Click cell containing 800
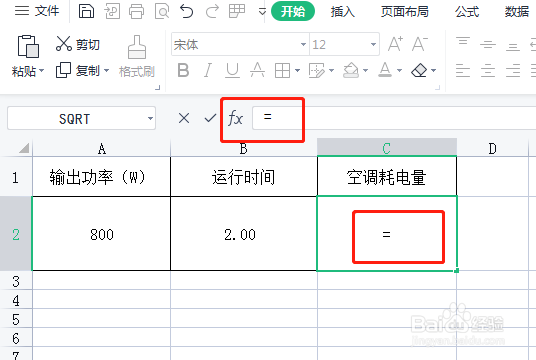536x360 pixels. [x=102, y=234]
